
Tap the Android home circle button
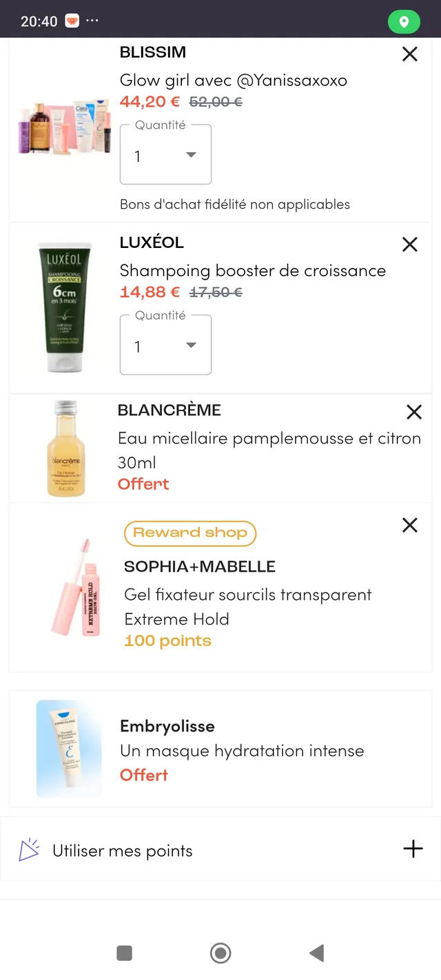coord(220,952)
